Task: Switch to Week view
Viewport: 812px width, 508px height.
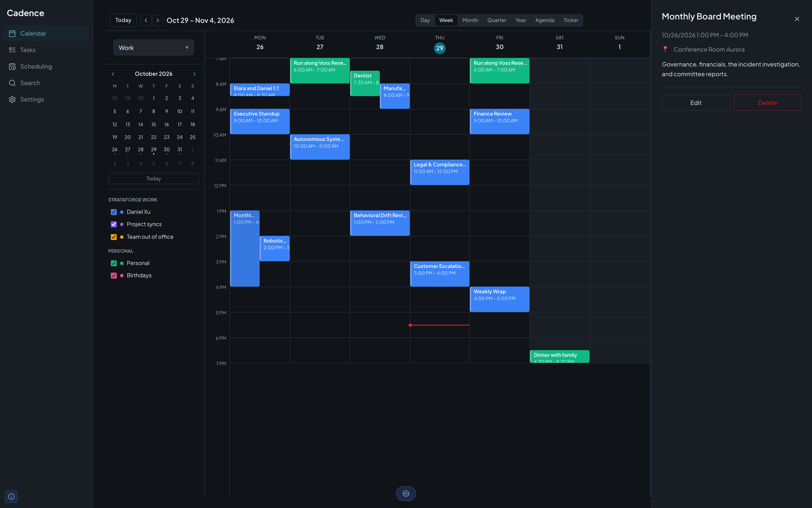Action: click(446, 20)
